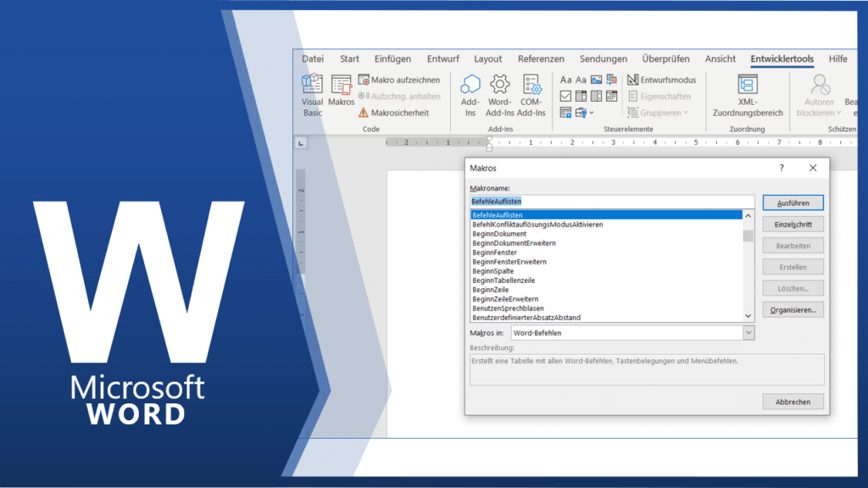Insert repeating section content control
This screenshot has height=488, width=868.
[565, 113]
